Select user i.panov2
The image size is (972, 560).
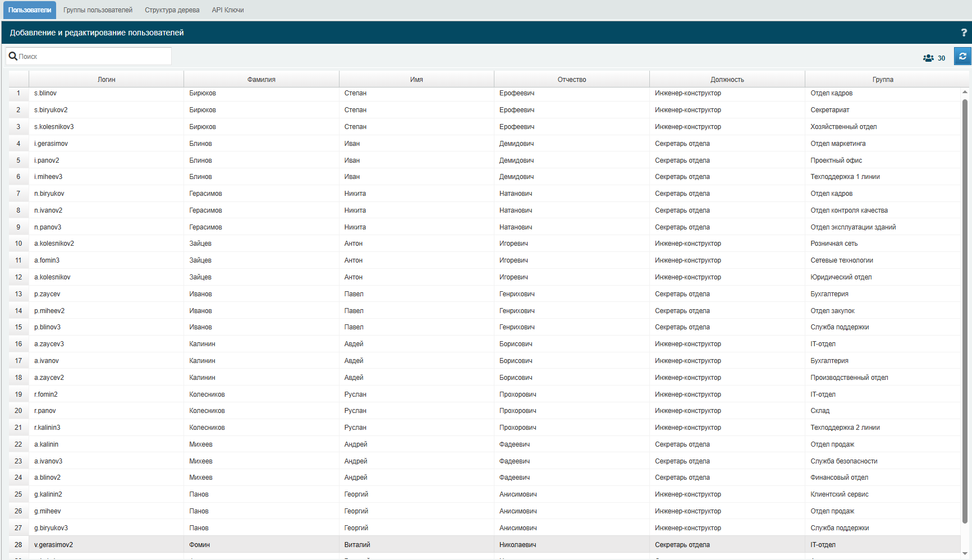47,160
